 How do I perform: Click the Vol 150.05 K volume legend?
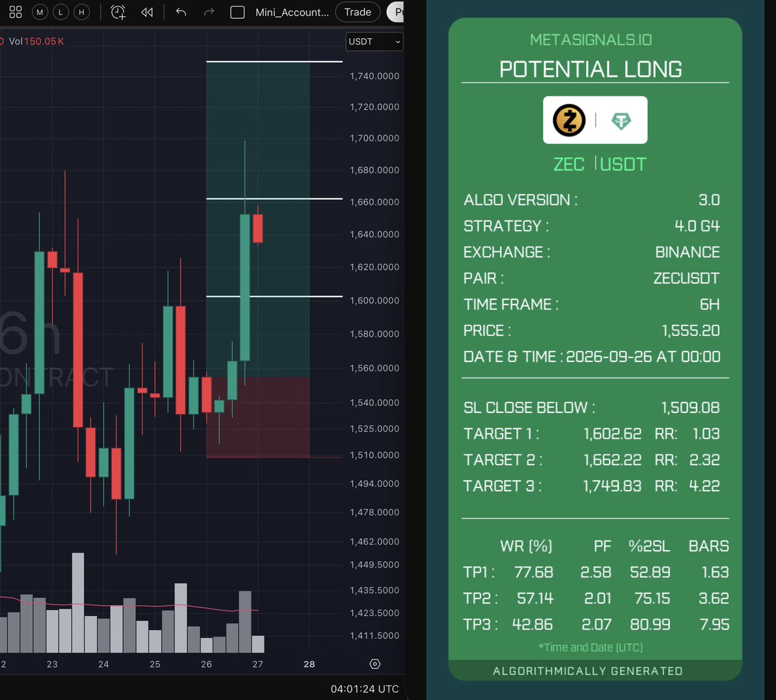click(36, 41)
